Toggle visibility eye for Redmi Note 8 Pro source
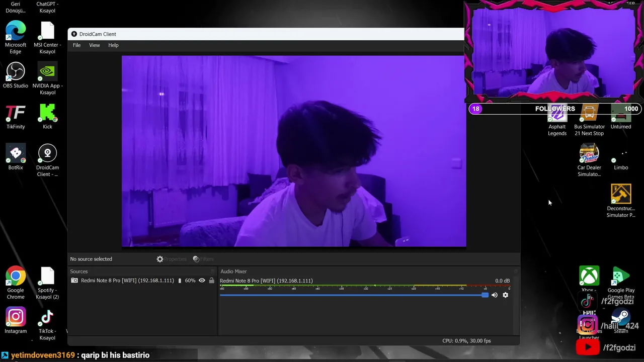 coord(202,281)
